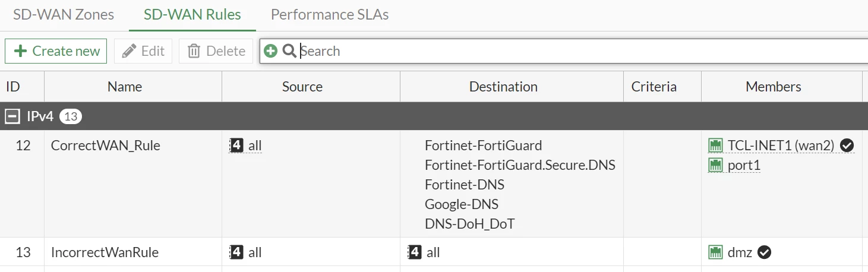Switch to the SD-WAN Zones tab

64,15
